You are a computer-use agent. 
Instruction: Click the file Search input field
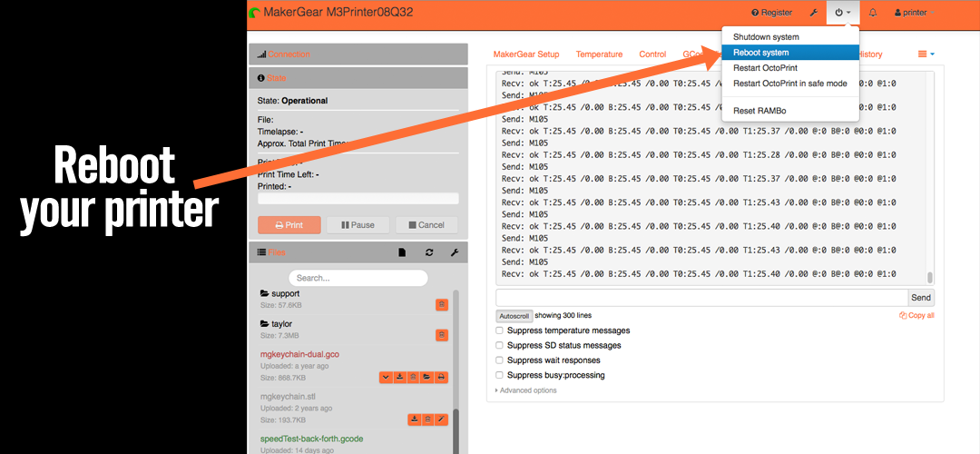pyautogui.click(x=358, y=278)
